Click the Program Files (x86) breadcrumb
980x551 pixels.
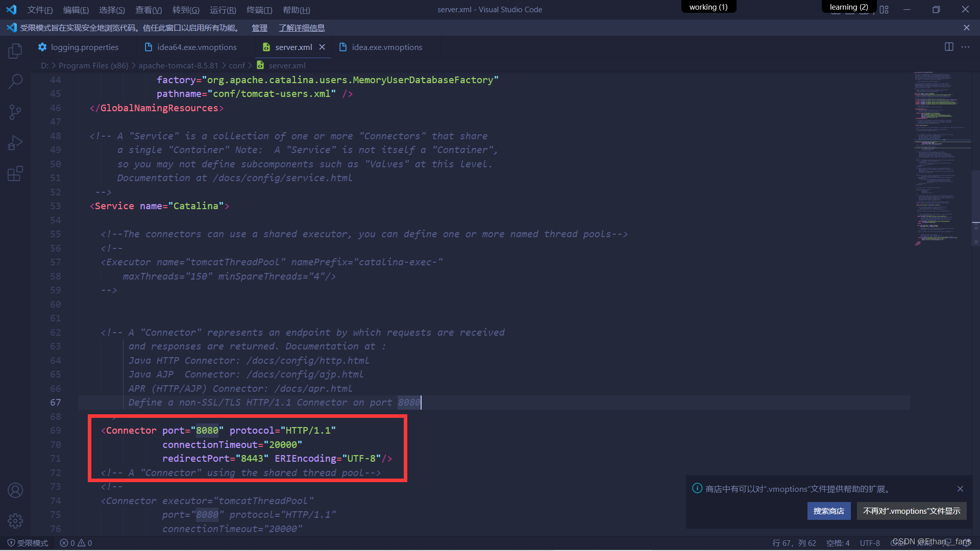point(93,65)
